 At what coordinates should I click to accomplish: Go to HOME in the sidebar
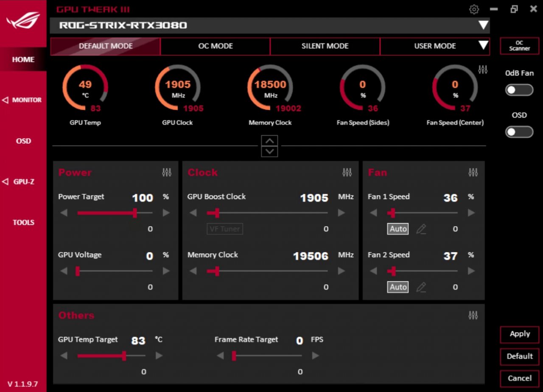click(x=23, y=59)
